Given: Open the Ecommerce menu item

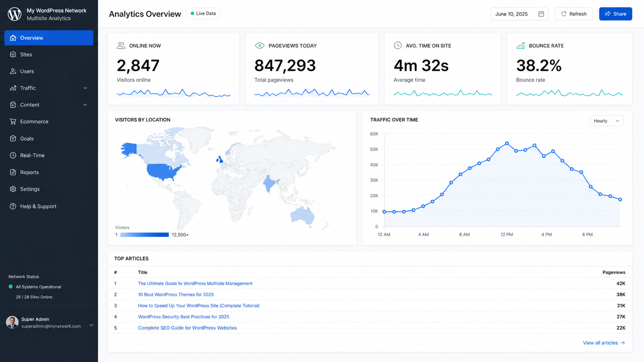Looking at the screenshot, I should pyautogui.click(x=49, y=122).
